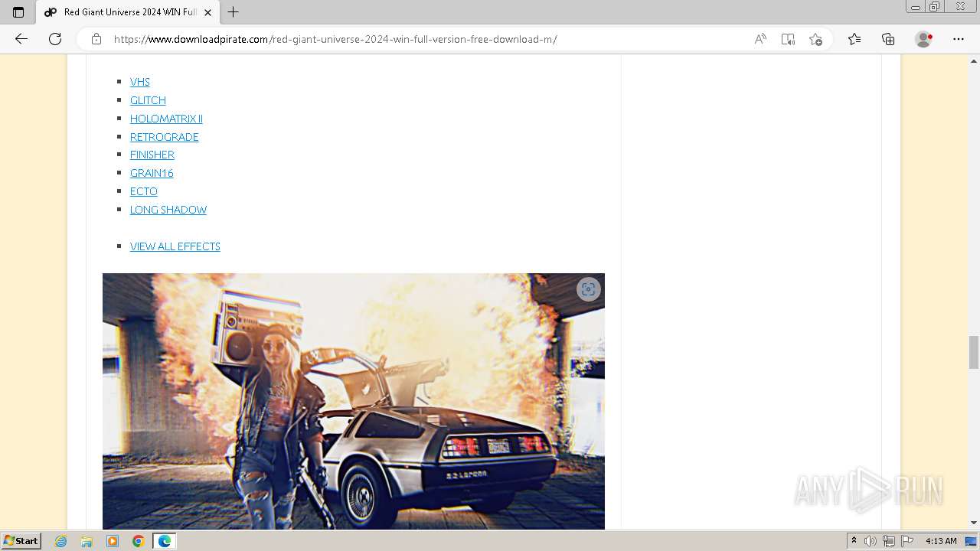980x551 pixels.
Task: Open the tab actions menu icon
Action: coord(18,12)
